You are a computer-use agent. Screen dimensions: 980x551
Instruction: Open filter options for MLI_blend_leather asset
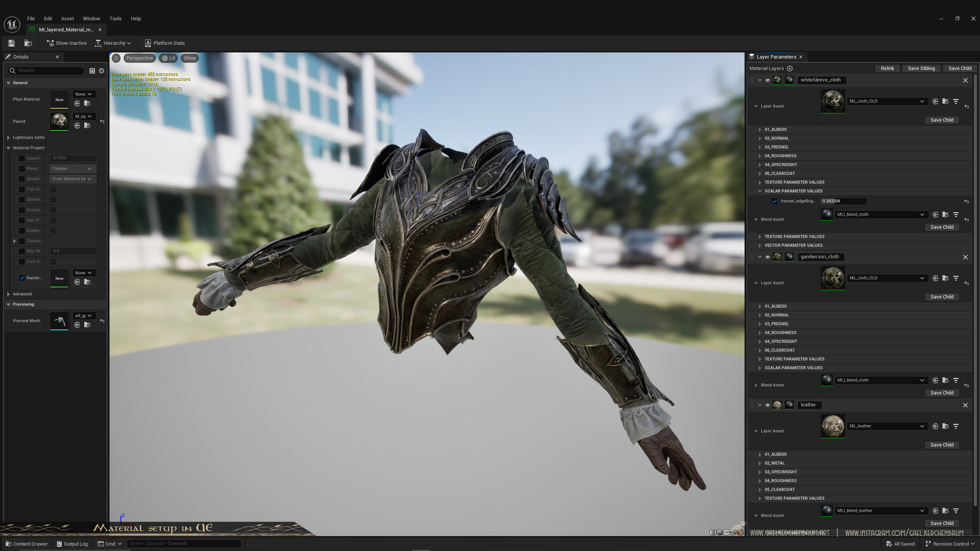[x=956, y=511]
